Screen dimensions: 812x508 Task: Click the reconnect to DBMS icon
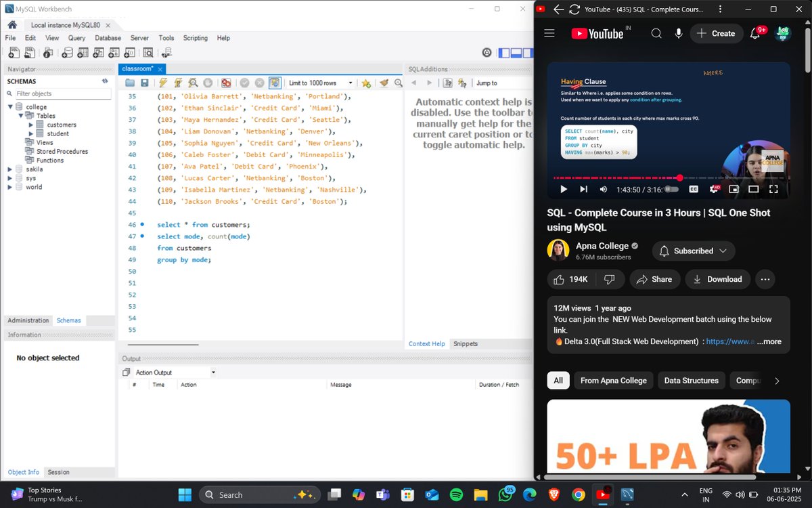coord(166,53)
